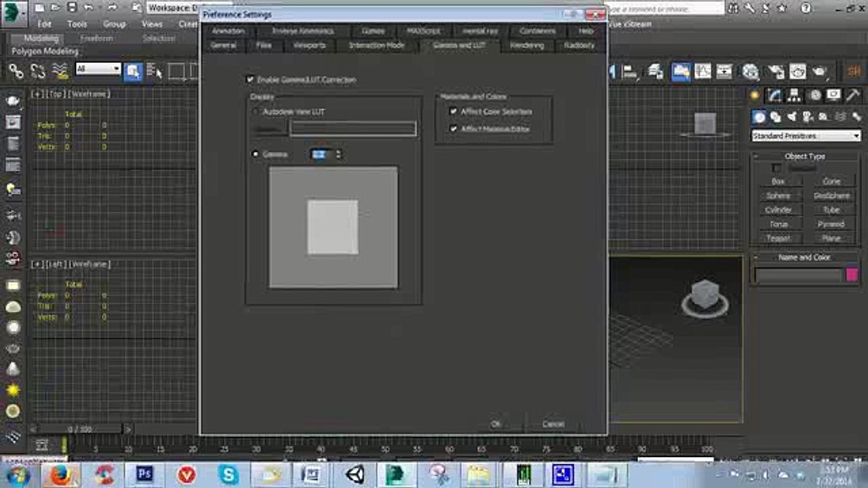This screenshot has width=868, height=488.
Task: Open the Curve Editor icon in toolbar
Action: click(703, 71)
